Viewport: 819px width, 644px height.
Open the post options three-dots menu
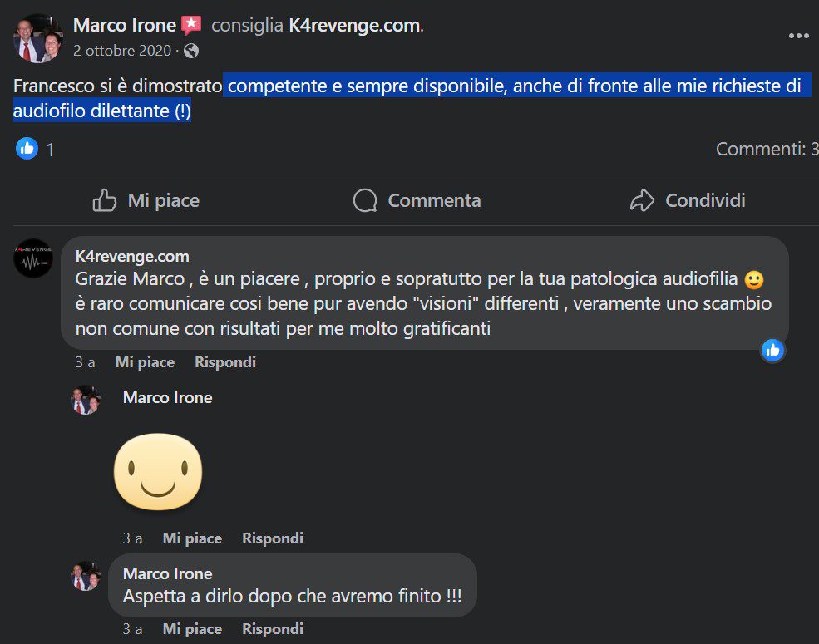click(x=798, y=36)
